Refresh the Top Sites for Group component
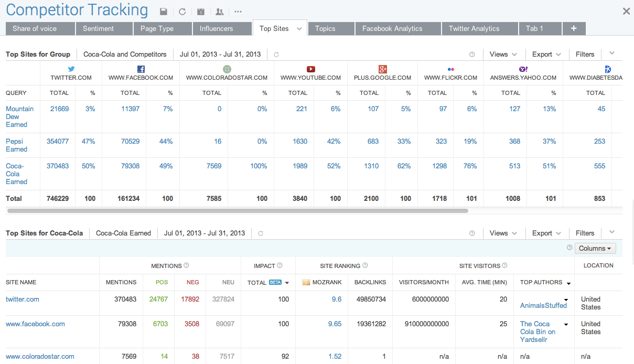634x364 pixels. click(x=276, y=54)
